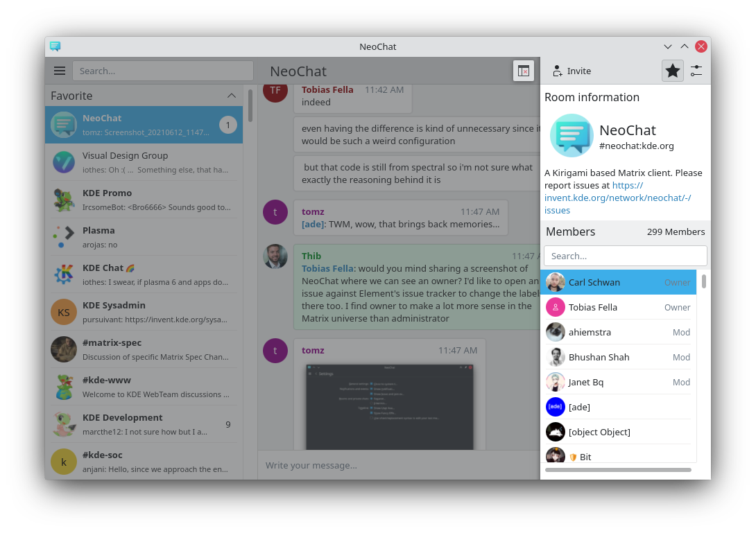Click the 299 Members count label
Screen dimensions: 756x533
(676, 231)
